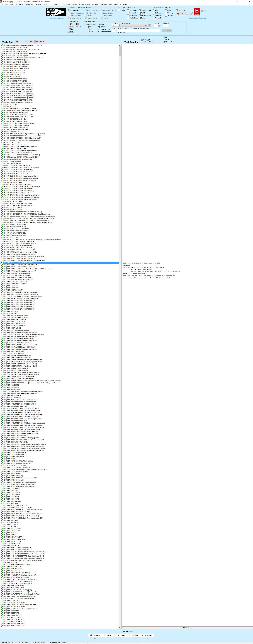Click the DMX RDM logo
Screen dimensions: 253x644
56,12
